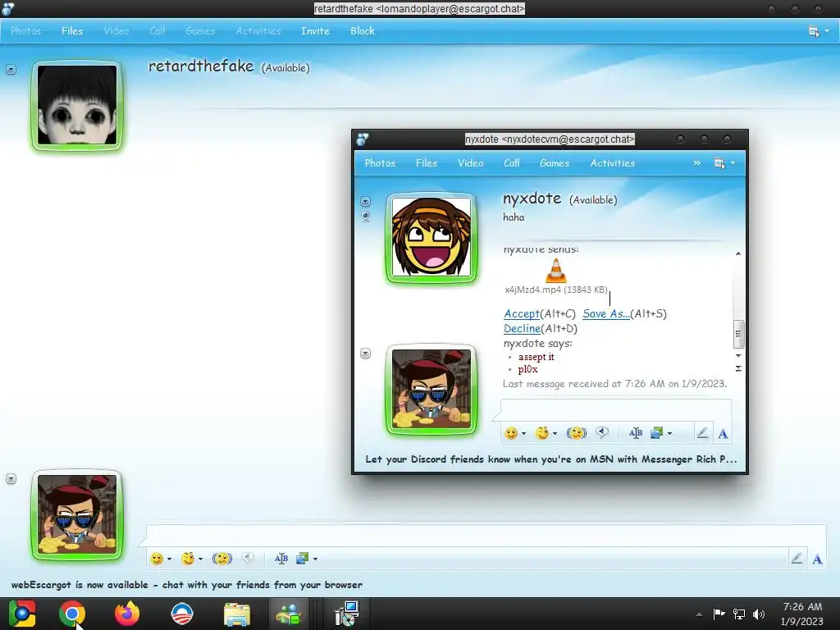The height and width of the screenshot is (630, 840).
Task: Collapse own picture arrow in retardthefake window
Action: pyautogui.click(x=11, y=478)
